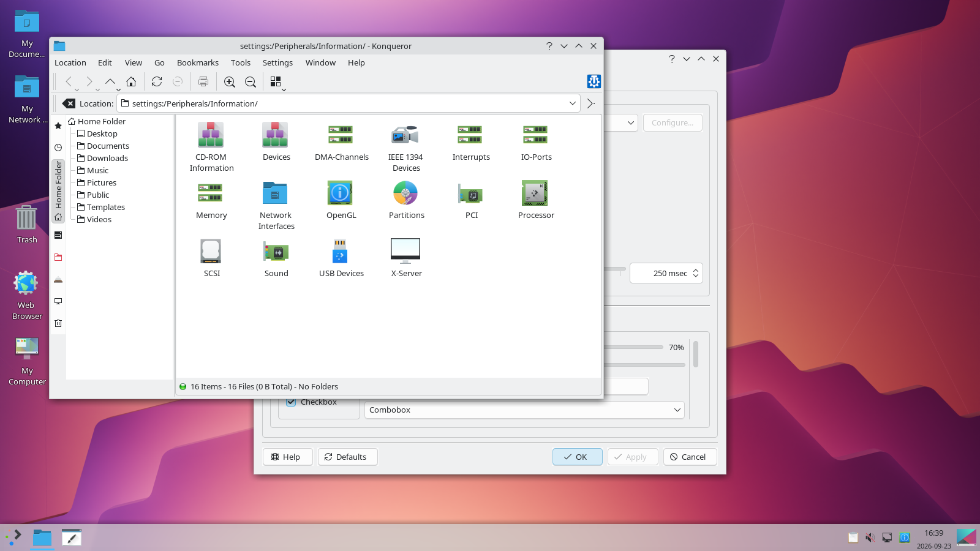This screenshot has height=551, width=980.
Task: Select Pictures in the Home Folder tree
Action: click(x=102, y=182)
